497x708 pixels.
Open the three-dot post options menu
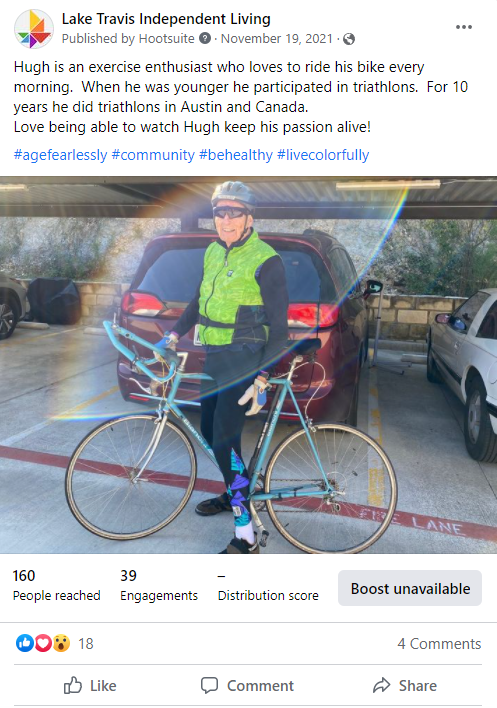tap(464, 27)
